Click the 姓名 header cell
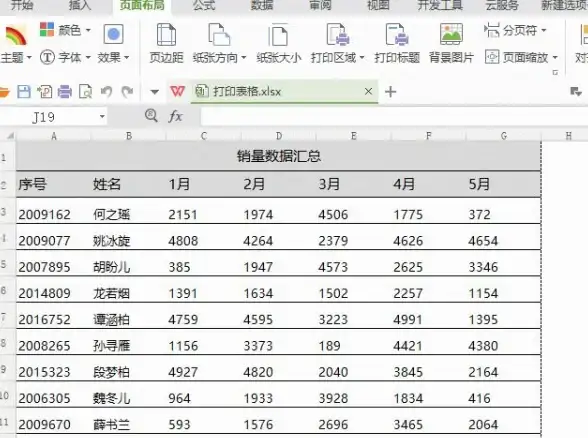Image resolution: width=588 pixels, height=438 pixels. coord(129,184)
